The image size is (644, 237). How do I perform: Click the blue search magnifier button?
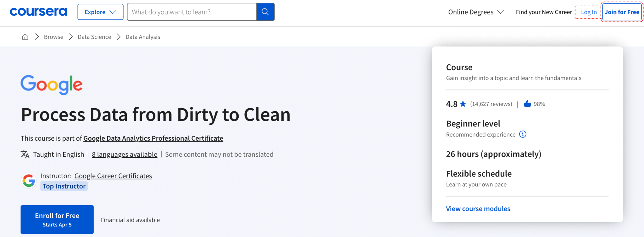click(265, 12)
